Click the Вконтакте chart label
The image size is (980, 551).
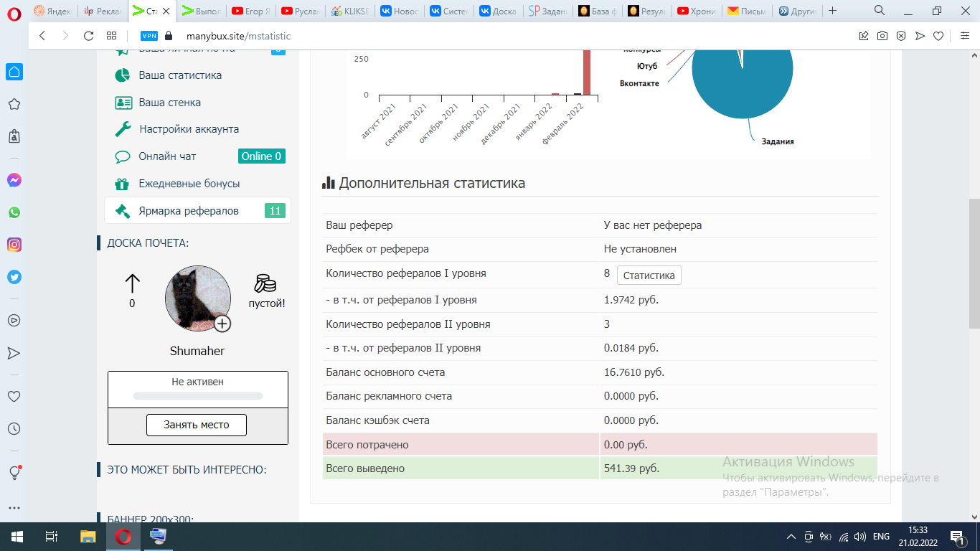639,84
